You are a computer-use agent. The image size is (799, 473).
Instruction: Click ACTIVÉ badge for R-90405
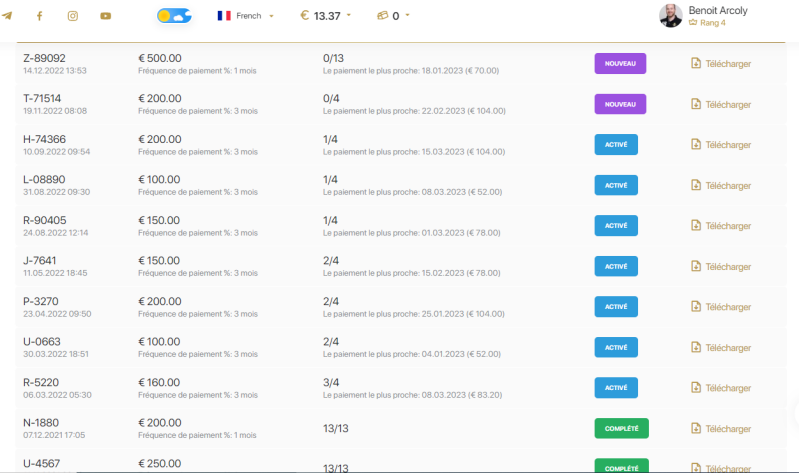616,226
